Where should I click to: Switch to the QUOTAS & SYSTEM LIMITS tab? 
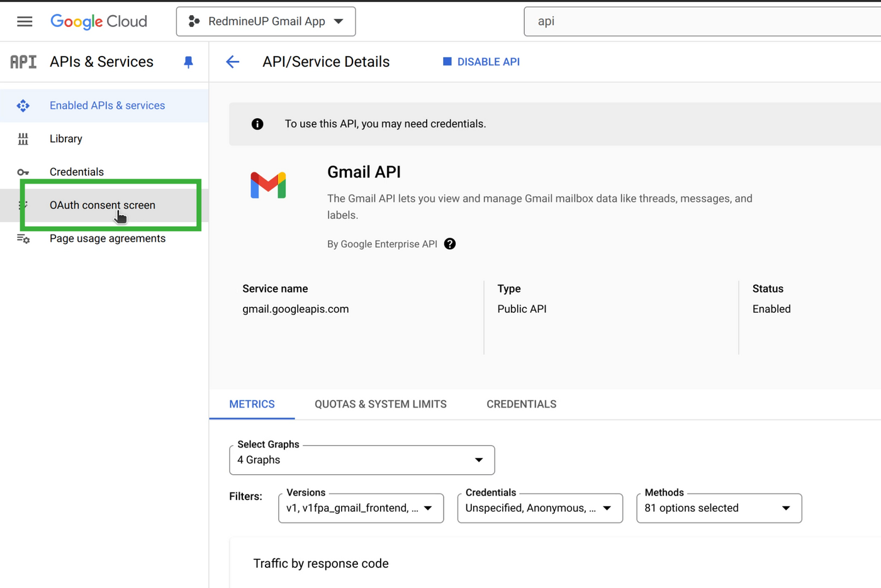point(380,404)
